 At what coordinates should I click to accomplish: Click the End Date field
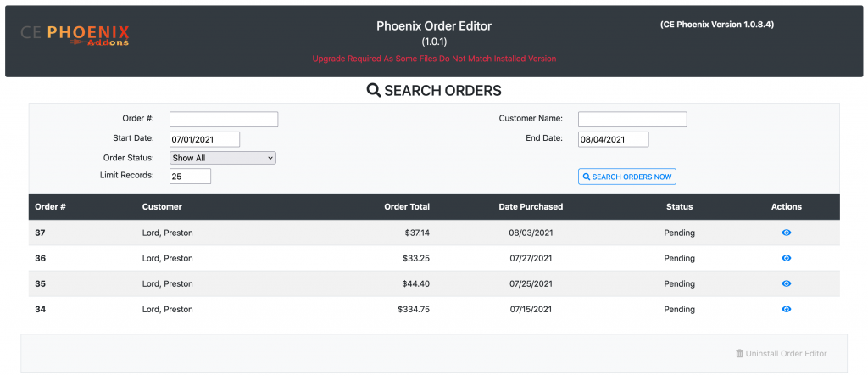(614, 139)
